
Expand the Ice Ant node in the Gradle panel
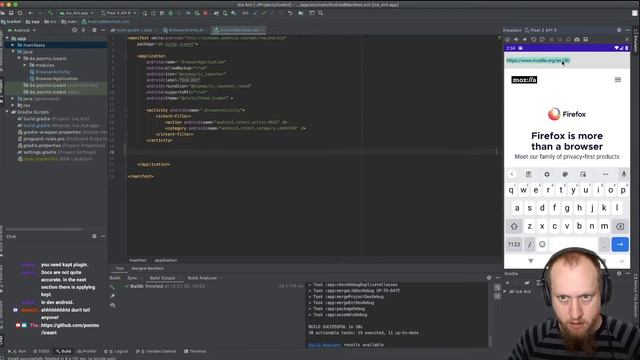coord(506,291)
